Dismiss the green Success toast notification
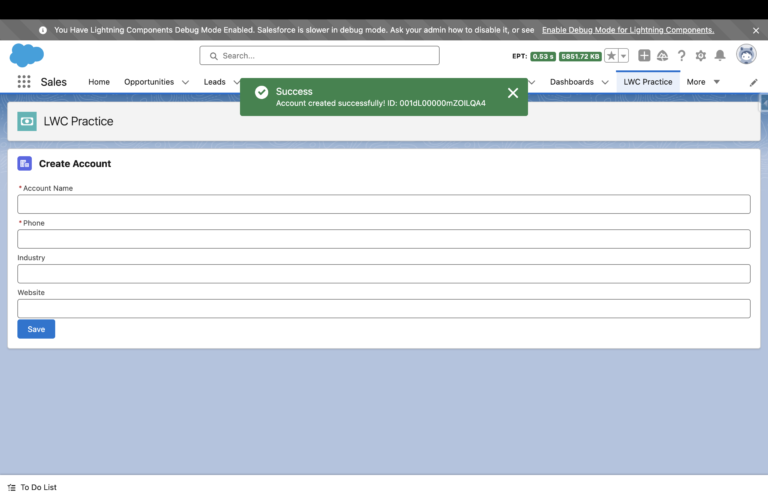This screenshot has height=499, width=768. pyautogui.click(x=513, y=93)
